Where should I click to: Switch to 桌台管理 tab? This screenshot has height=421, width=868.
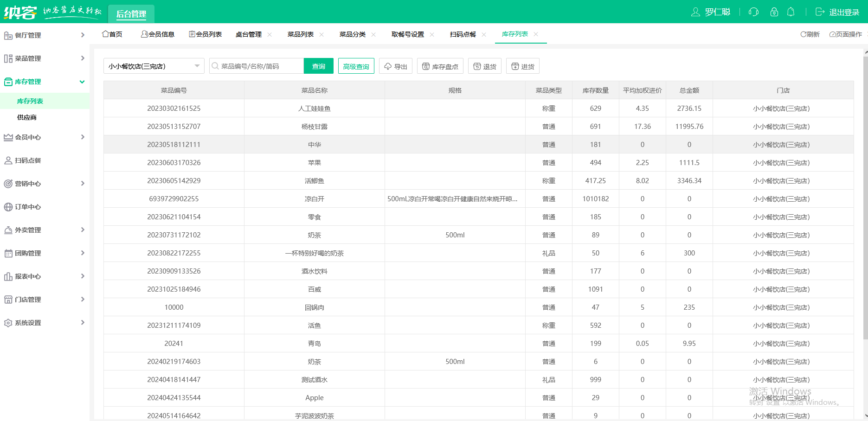(x=249, y=34)
